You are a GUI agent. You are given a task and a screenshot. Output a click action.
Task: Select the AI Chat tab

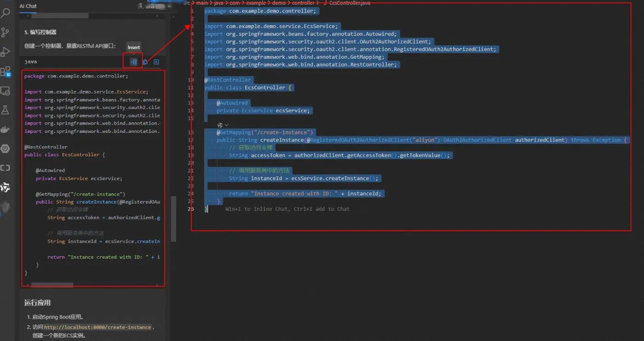click(28, 6)
